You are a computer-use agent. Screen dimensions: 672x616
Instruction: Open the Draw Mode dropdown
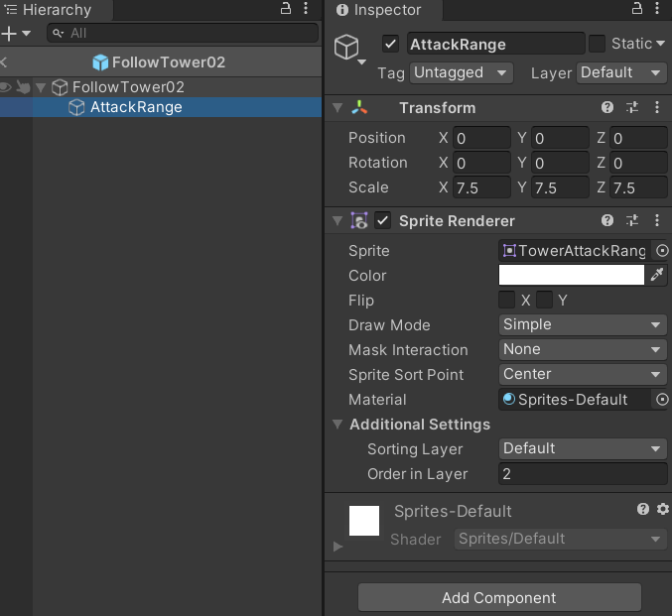pos(583,325)
